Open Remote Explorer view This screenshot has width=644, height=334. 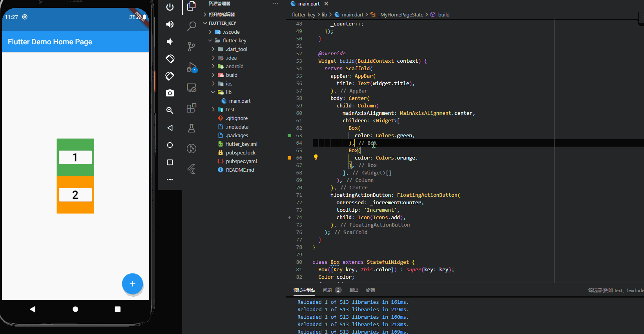192,88
